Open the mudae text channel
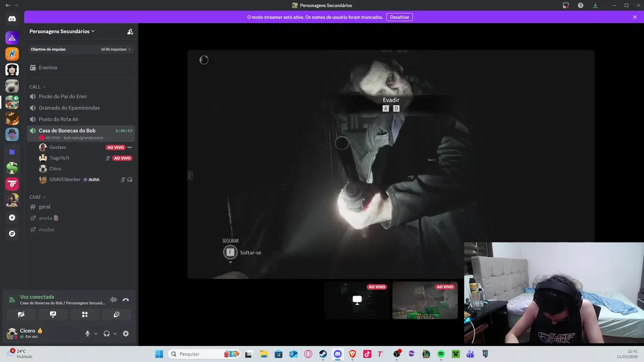The height and width of the screenshot is (362, 644). coord(81,229)
